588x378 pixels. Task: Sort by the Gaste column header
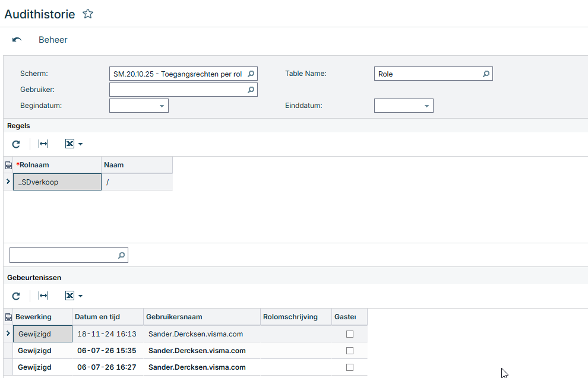(x=349, y=317)
